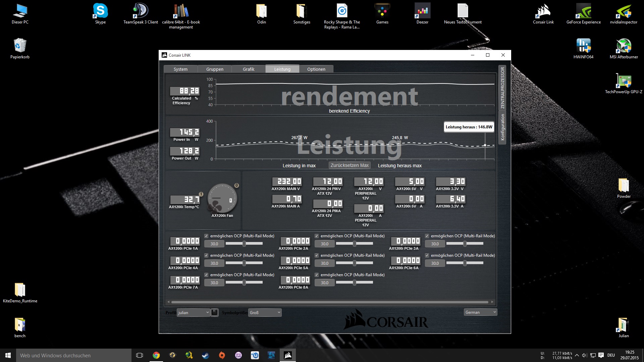Viewport: 644px width, 362px height.
Task: Switch to the System tab
Action: point(180,69)
